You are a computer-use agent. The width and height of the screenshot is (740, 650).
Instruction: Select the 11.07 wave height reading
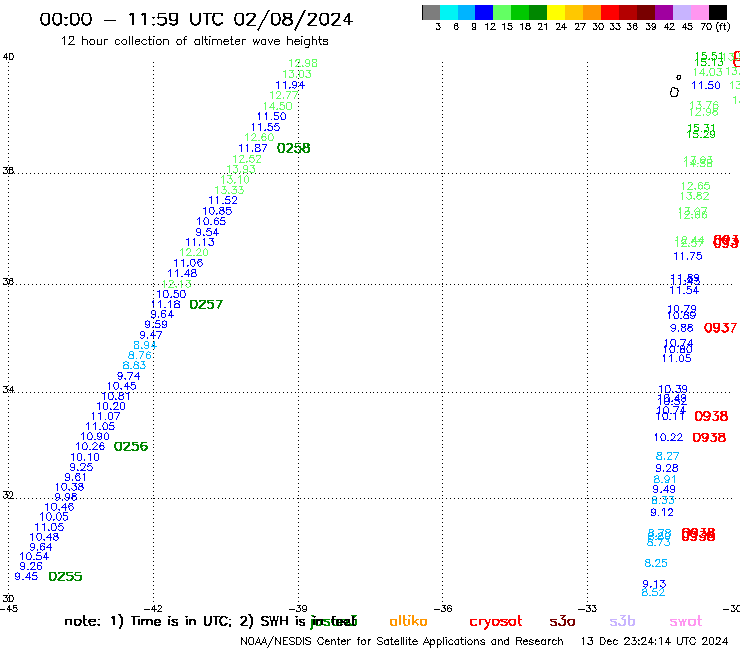click(105, 416)
